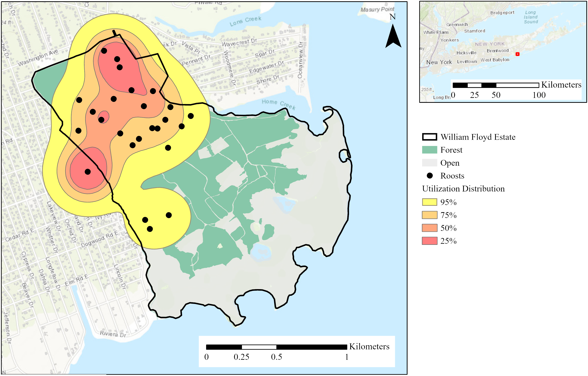Click the 'Stamford' inset label
This screenshot has height=376, width=588.
click(475, 31)
